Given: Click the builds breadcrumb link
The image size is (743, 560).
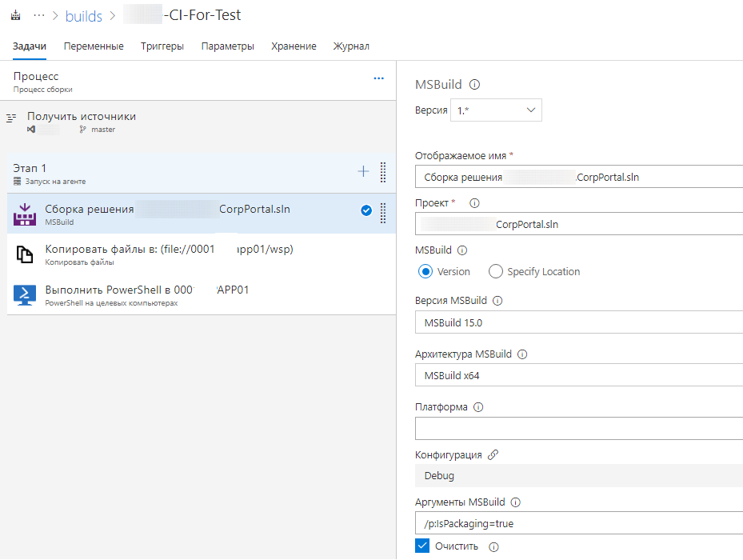Looking at the screenshot, I should (x=83, y=16).
